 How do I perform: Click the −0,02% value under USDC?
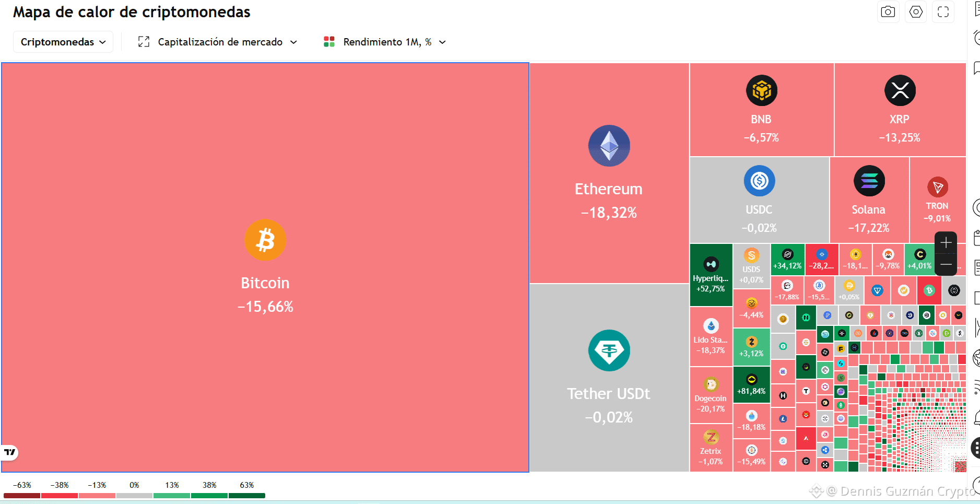click(x=759, y=228)
